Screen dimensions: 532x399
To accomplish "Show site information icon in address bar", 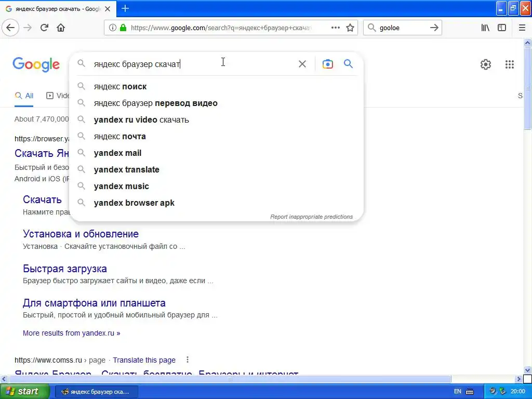I will point(113,28).
